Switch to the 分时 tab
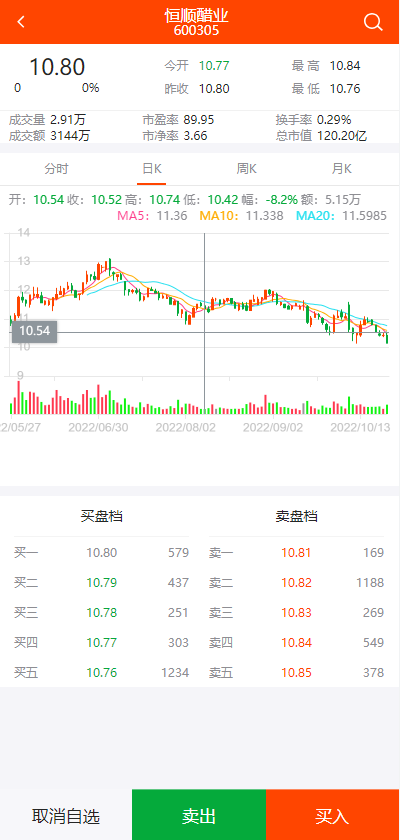 point(56,169)
